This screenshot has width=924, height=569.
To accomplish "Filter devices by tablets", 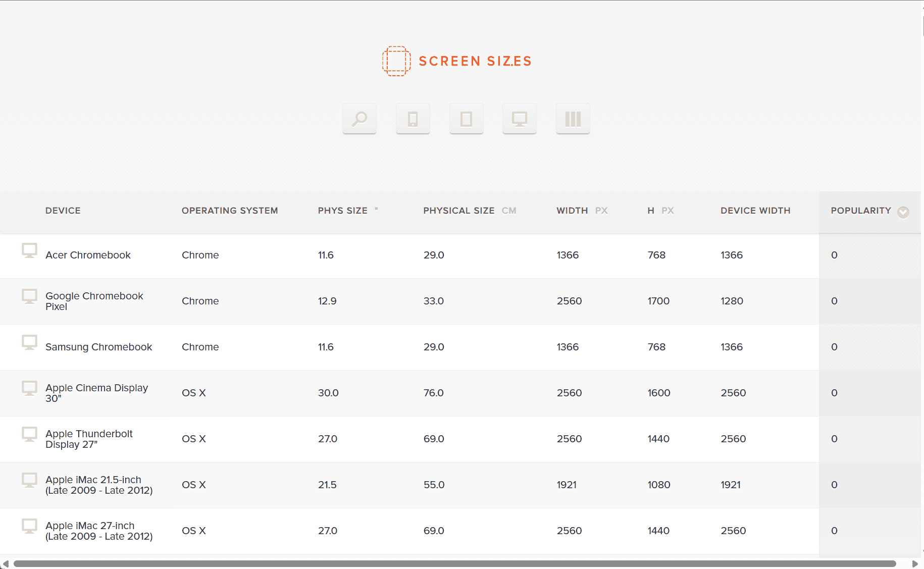I will pyautogui.click(x=466, y=118).
